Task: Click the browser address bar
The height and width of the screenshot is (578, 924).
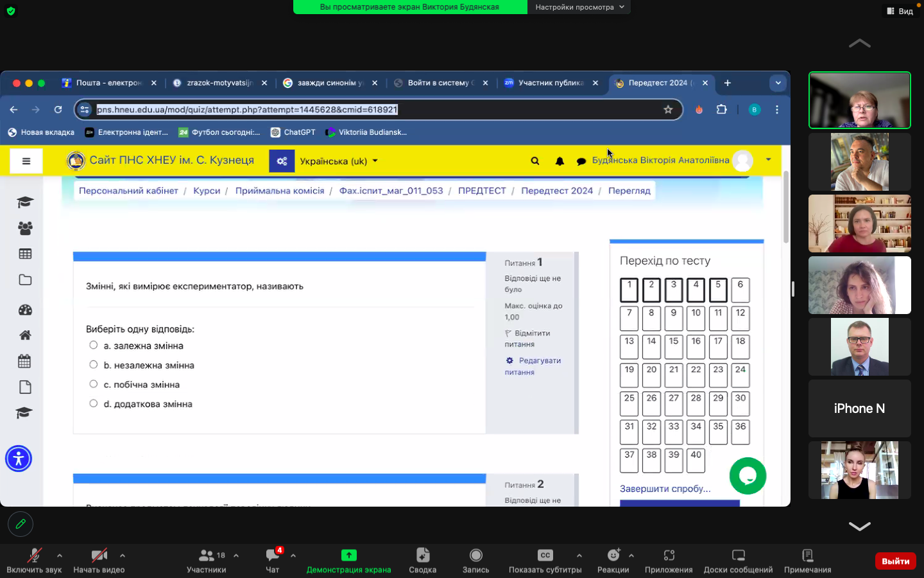Action: point(379,110)
